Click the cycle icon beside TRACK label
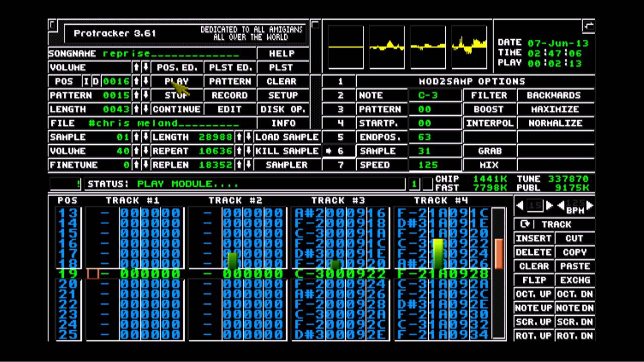 [525, 225]
